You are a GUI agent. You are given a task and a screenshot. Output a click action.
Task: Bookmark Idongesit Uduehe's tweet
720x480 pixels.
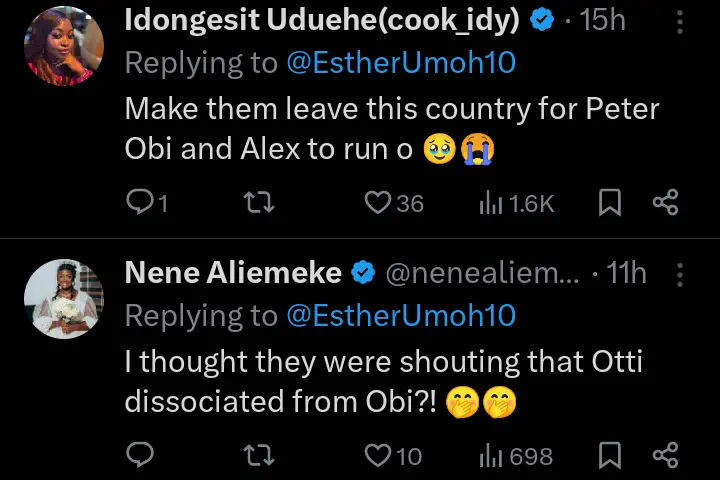click(x=610, y=203)
